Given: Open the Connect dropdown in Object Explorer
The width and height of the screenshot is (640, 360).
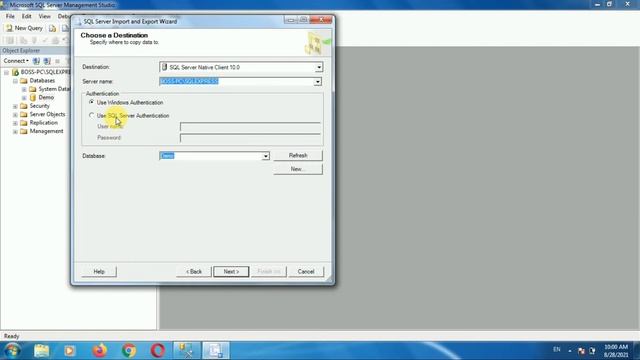Looking at the screenshot, I should point(16,61).
